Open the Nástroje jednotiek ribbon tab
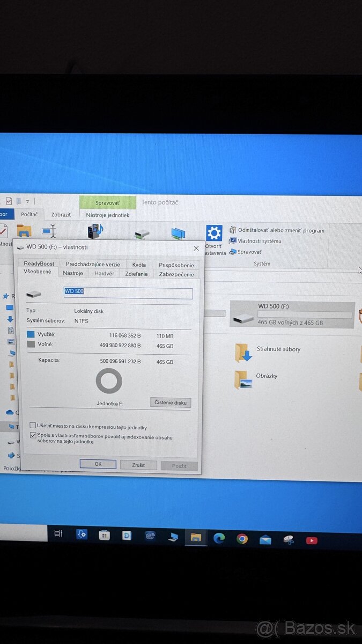The image size is (362, 644). click(108, 215)
